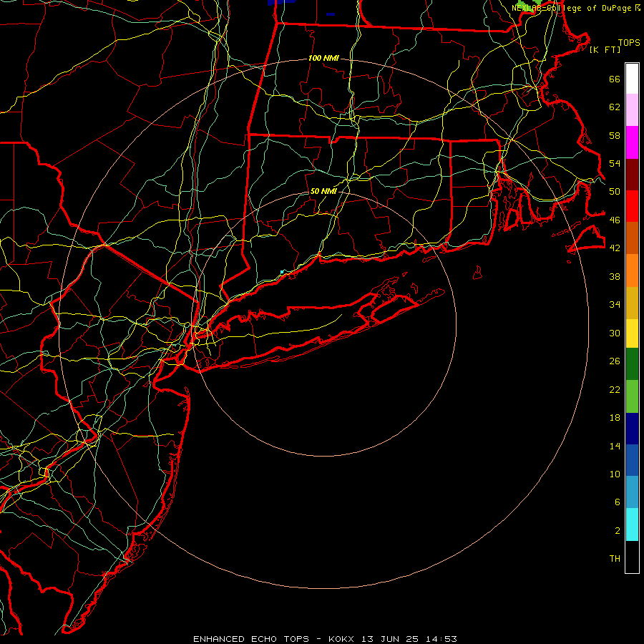
Task: Click the 34 legend scale label
Action: pyautogui.click(x=615, y=304)
